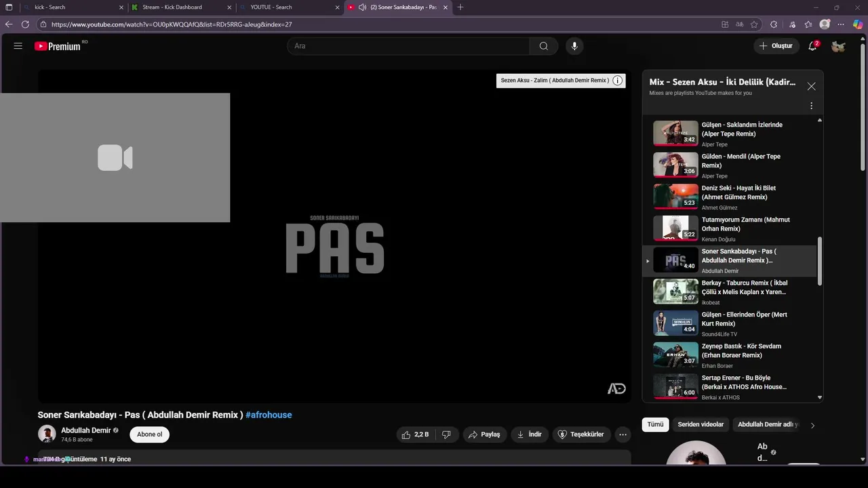This screenshot has width=868, height=488.
Task: Open the YouTube account avatar menu
Action: (x=838, y=46)
